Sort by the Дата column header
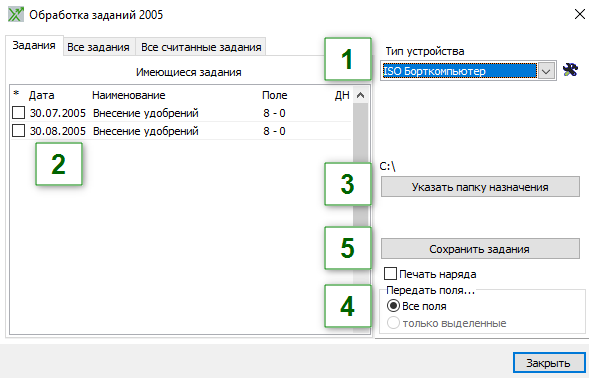Viewport: 589px width, 378px height. pyautogui.click(x=42, y=95)
